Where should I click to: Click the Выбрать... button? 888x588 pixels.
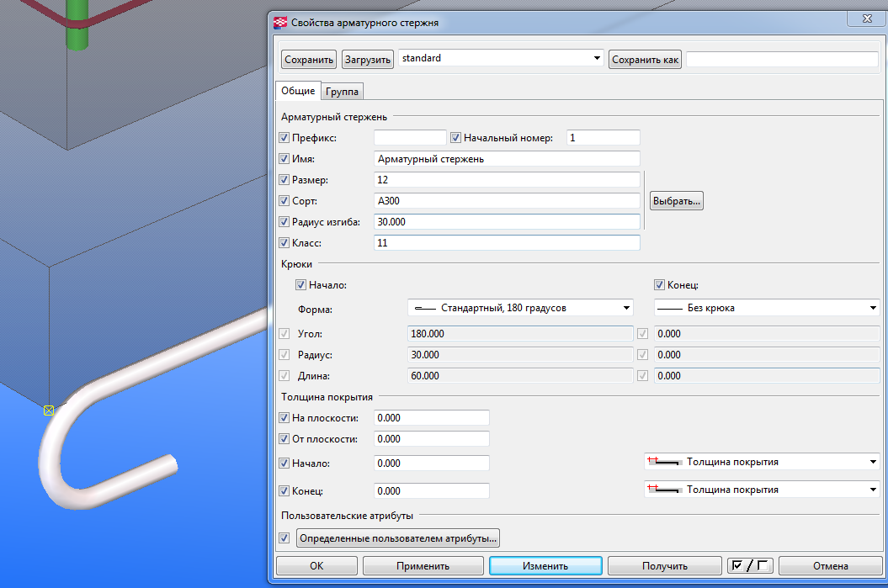click(x=676, y=202)
